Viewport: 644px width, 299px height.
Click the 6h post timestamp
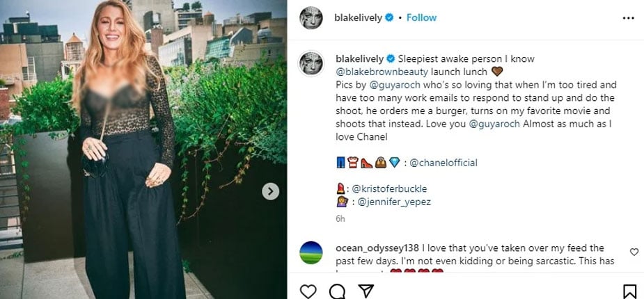click(340, 218)
